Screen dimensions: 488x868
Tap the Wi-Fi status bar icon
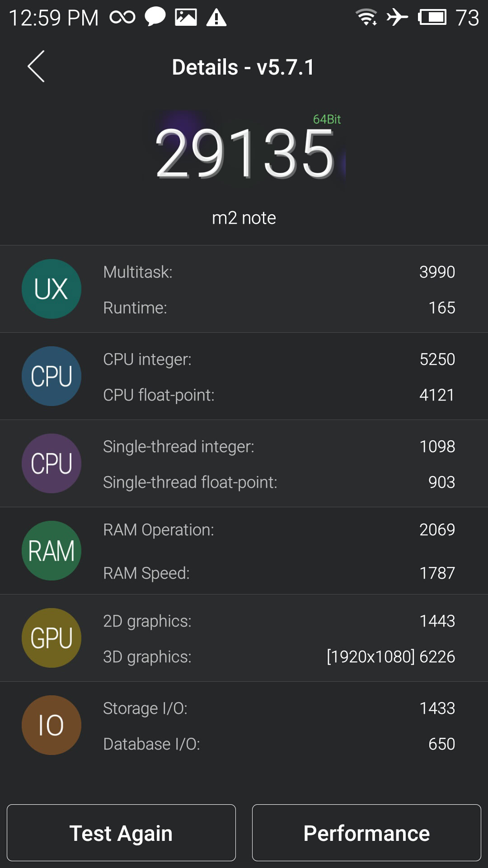click(366, 18)
